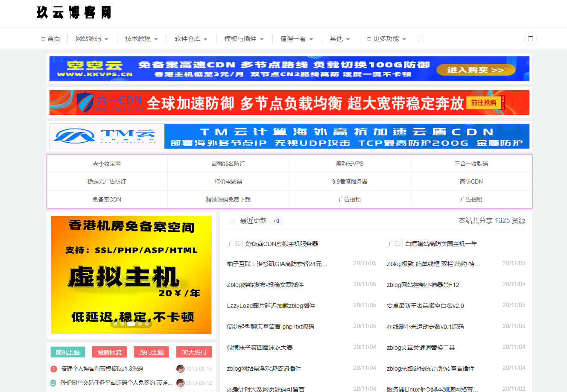Image resolution: width=567 pixels, height=392 pixels.
Task: Click the author avatar beside 2019-08-15
Action: pos(181,369)
